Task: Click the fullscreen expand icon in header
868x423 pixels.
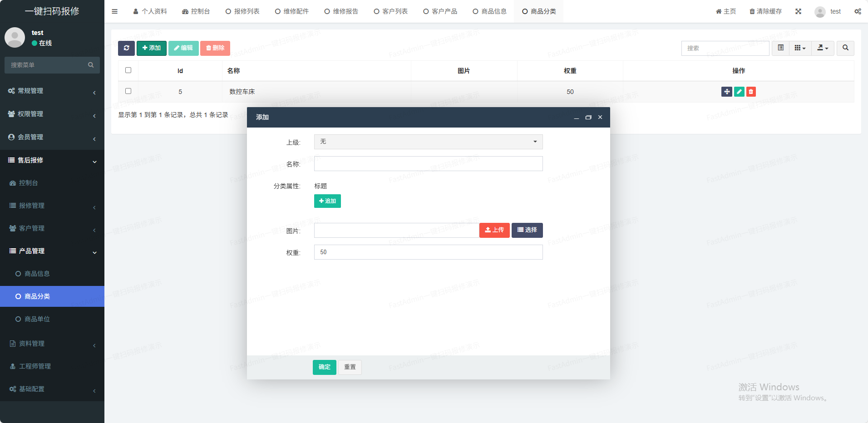Action: tap(798, 11)
